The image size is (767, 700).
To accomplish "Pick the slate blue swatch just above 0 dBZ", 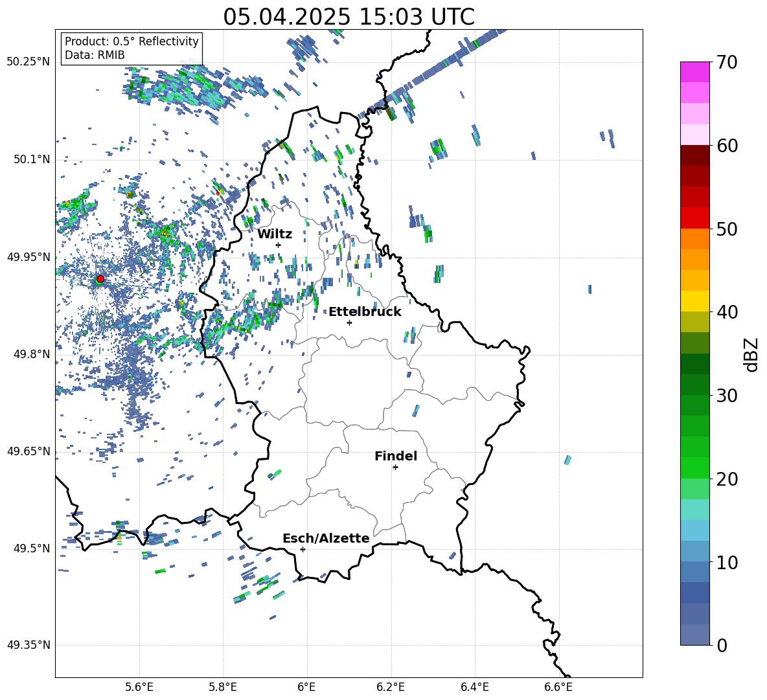I will [x=695, y=635].
